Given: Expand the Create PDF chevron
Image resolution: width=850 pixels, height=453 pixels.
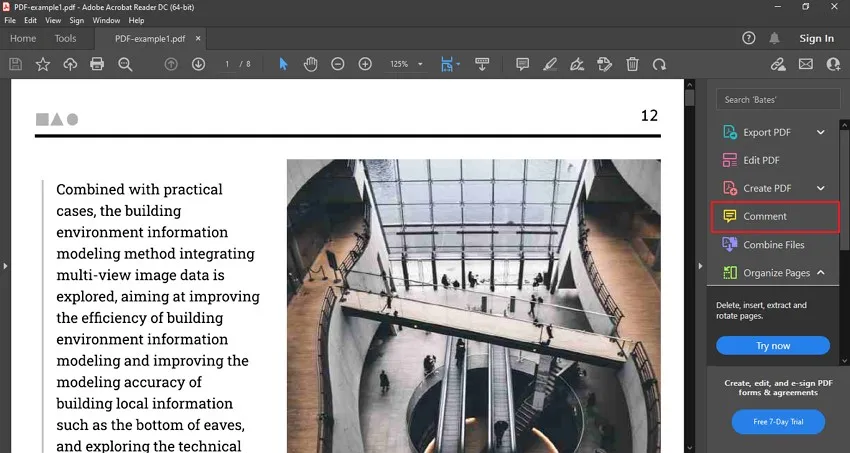Looking at the screenshot, I should point(821,188).
